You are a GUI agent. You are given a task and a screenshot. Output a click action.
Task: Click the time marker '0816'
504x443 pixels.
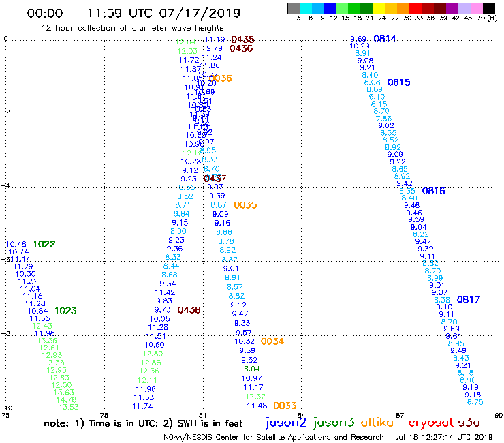click(433, 191)
